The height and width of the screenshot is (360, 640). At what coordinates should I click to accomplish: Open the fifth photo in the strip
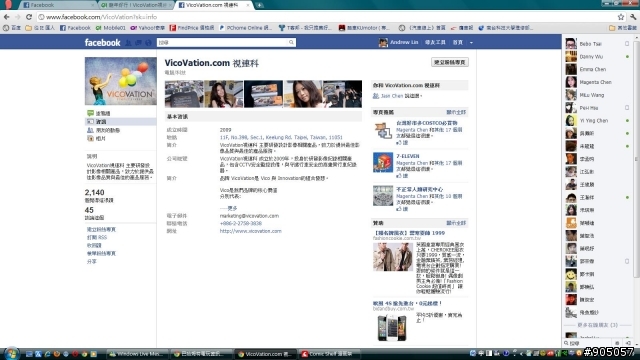pyautogui.click(x=342, y=94)
